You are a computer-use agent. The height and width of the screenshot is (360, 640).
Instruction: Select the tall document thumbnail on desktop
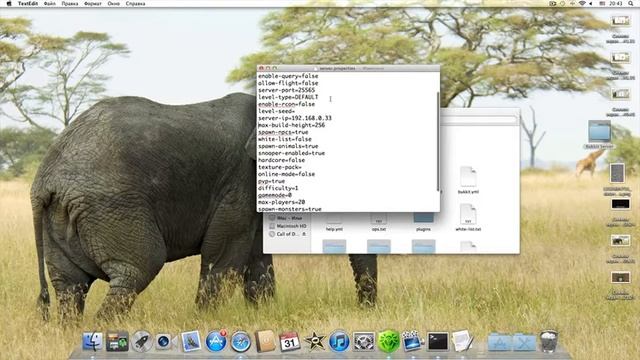[x=617, y=173]
